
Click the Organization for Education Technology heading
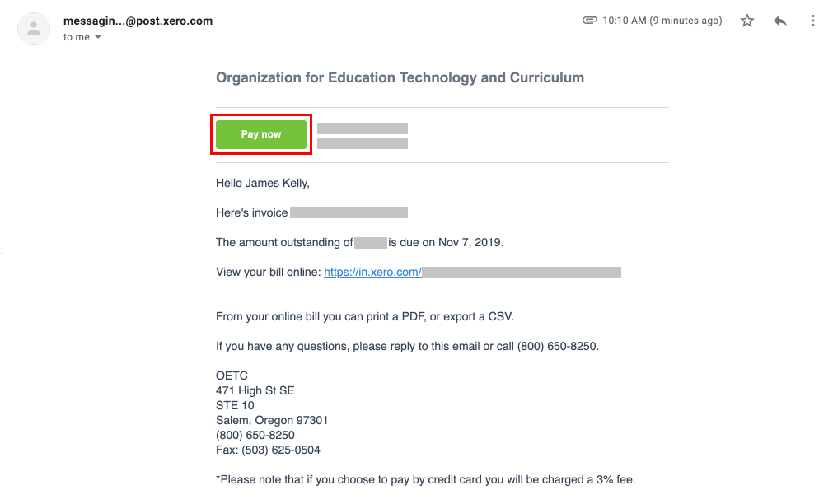[400, 77]
